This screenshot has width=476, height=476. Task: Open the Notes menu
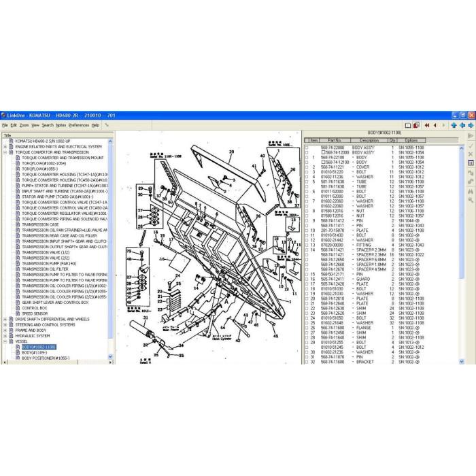click(61, 125)
